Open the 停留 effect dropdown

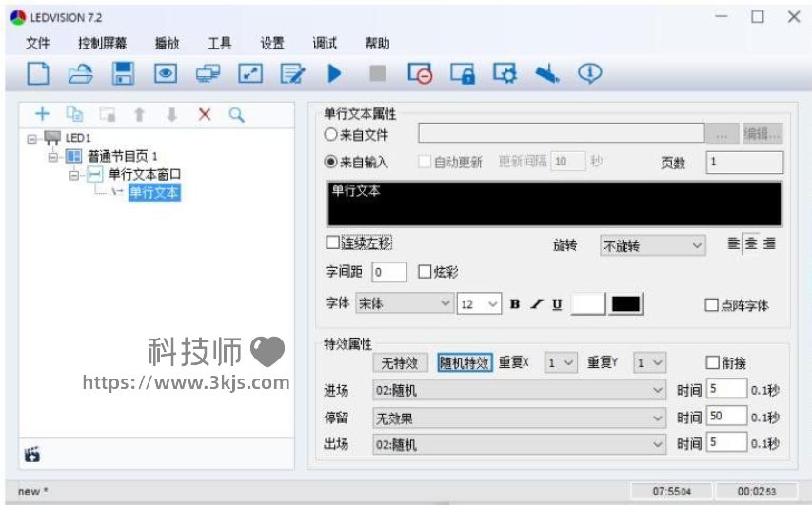point(519,418)
